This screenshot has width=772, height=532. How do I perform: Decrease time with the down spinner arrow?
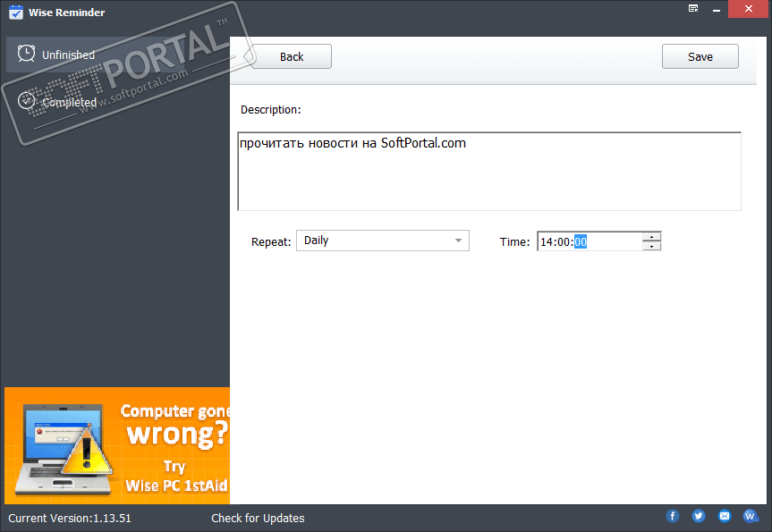click(x=651, y=246)
